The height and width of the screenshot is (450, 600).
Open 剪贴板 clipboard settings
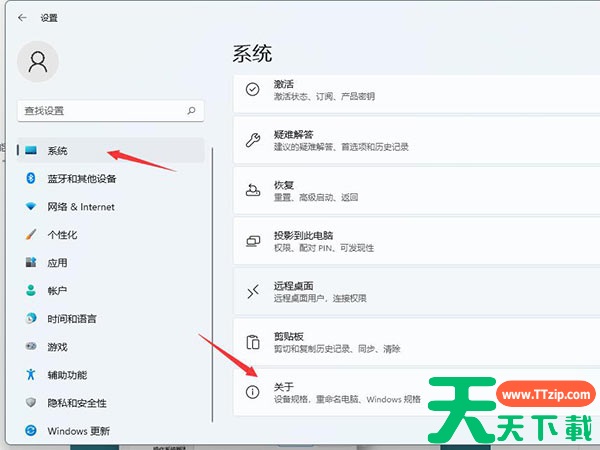(416, 342)
